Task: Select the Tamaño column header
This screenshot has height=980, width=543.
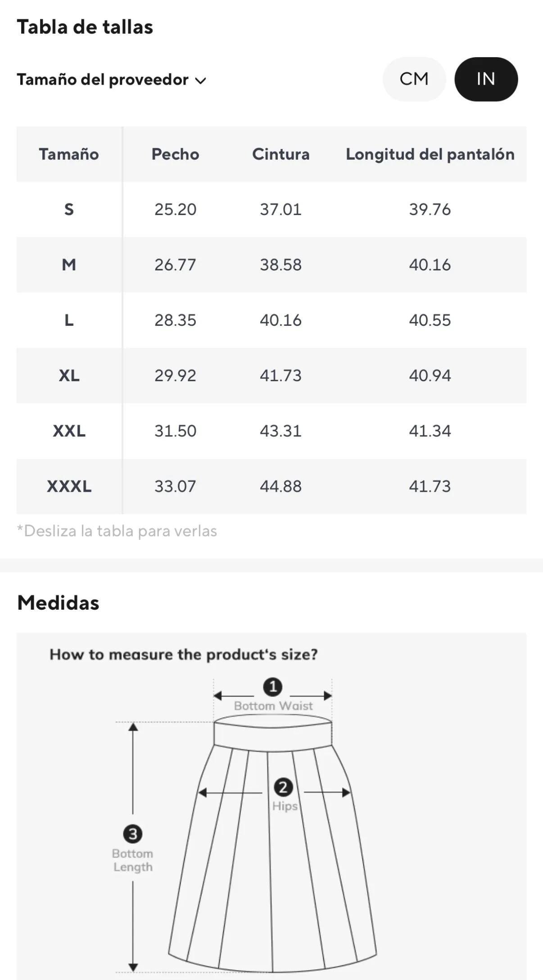Action: tap(69, 154)
